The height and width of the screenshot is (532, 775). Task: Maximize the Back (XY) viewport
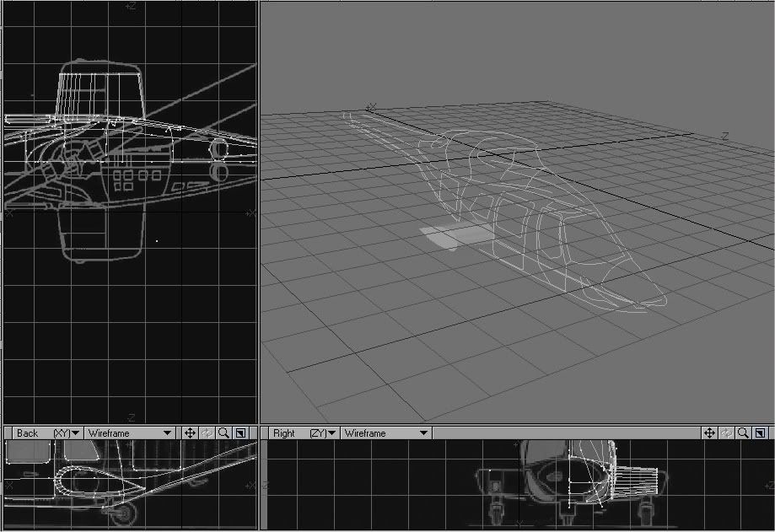[240, 433]
